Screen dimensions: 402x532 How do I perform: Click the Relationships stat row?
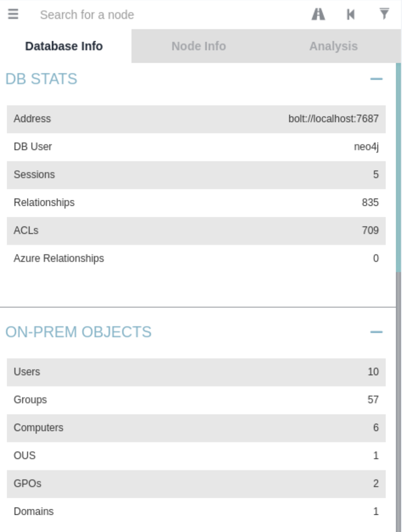tap(196, 203)
